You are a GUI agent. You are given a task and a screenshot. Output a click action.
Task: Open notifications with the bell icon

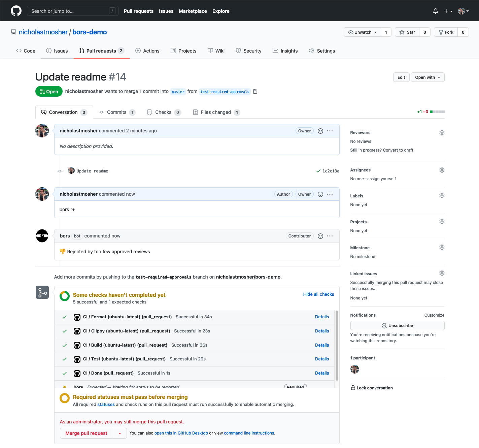coord(435,11)
